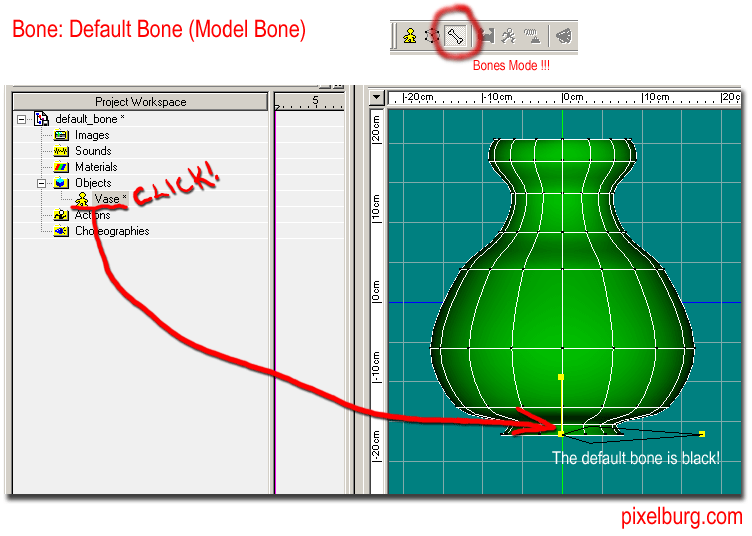Select the dotted hexagon mode icon
Viewport: 752px width, 536px height.
pos(431,37)
